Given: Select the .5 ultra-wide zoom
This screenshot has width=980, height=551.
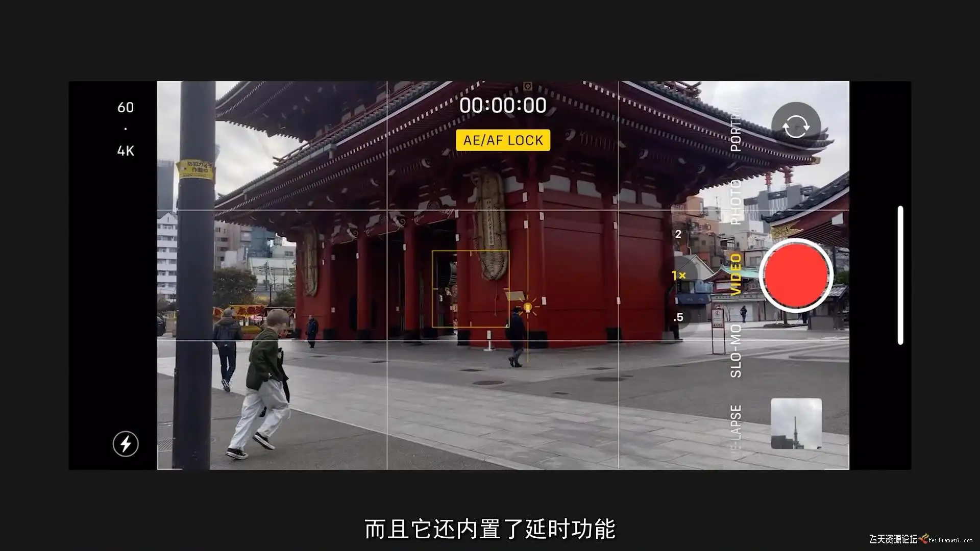Looking at the screenshot, I should pyautogui.click(x=678, y=317).
